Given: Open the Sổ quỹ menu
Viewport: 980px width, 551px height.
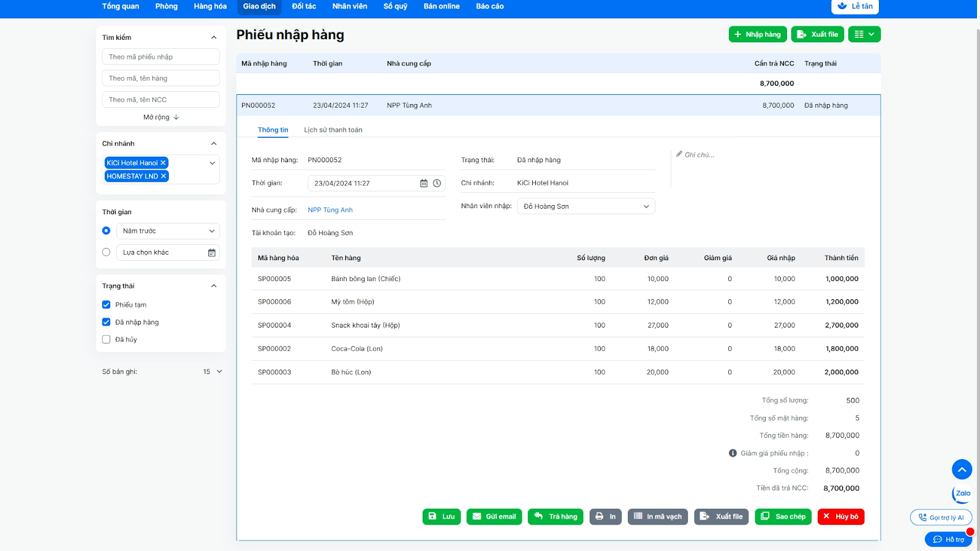Looking at the screenshot, I should pyautogui.click(x=396, y=6).
